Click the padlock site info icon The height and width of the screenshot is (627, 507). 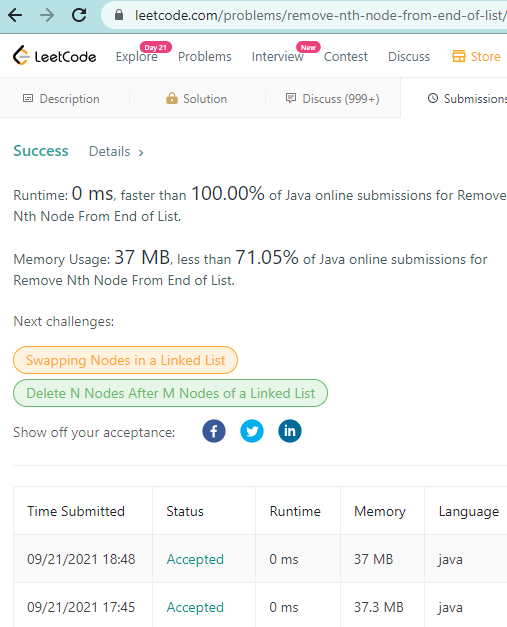pyautogui.click(x=119, y=15)
